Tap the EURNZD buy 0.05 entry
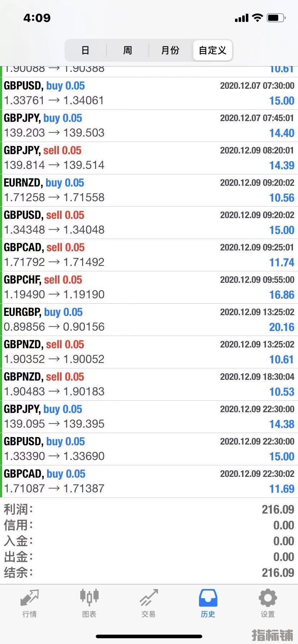 point(149,190)
